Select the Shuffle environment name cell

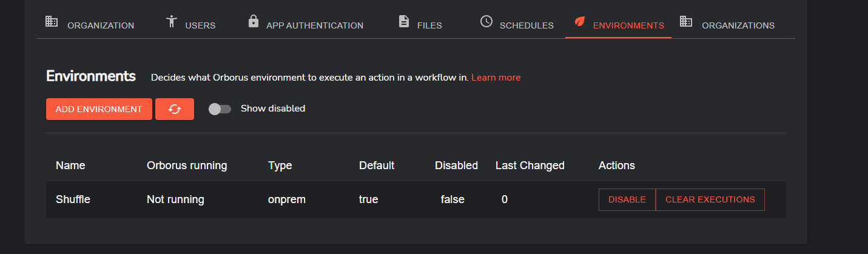click(x=73, y=199)
